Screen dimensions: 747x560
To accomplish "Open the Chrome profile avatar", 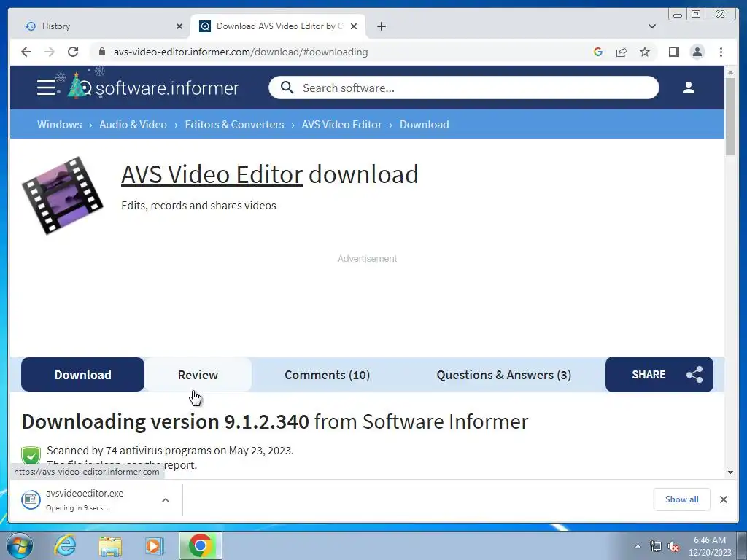I will coord(697,52).
